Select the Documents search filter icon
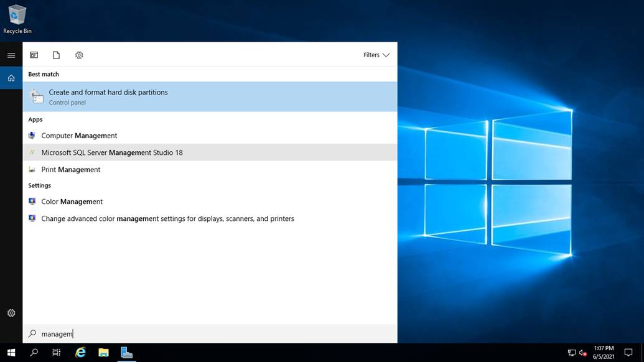The height and width of the screenshot is (362, 644). 56,55
